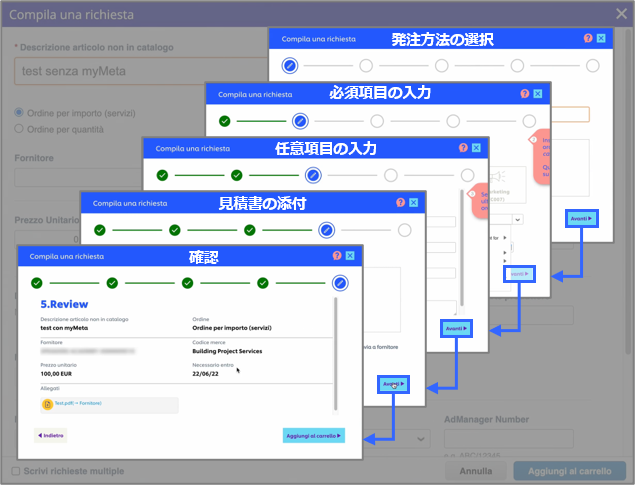Viewport: 635px width, 485px height.
Task: Open help in the 確認 dialog
Action: pos(337,255)
